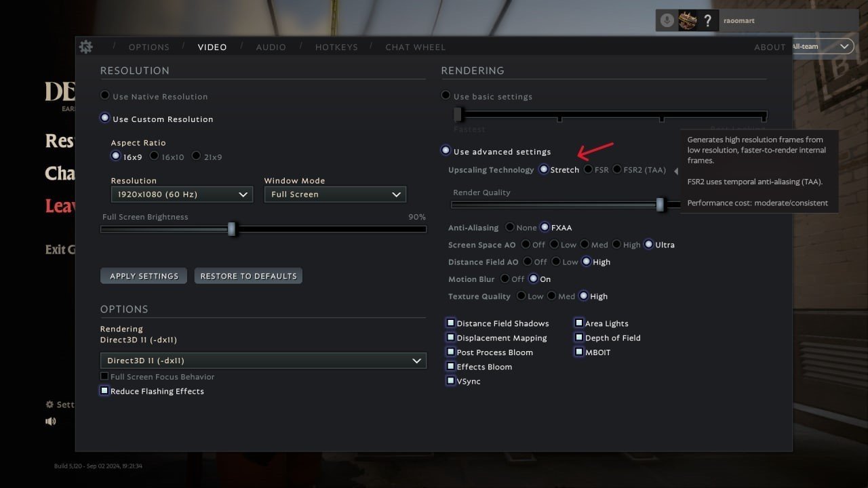This screenshot has height=488, width=868.
Task: Select FSR2 (TAA) upscaling option
Action: (617, 169)
